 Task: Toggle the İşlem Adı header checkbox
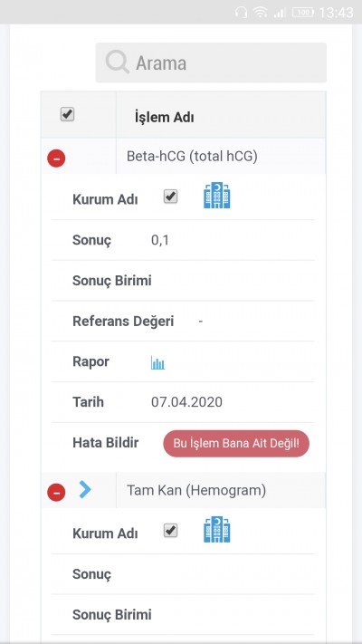(x=67, y=114)
